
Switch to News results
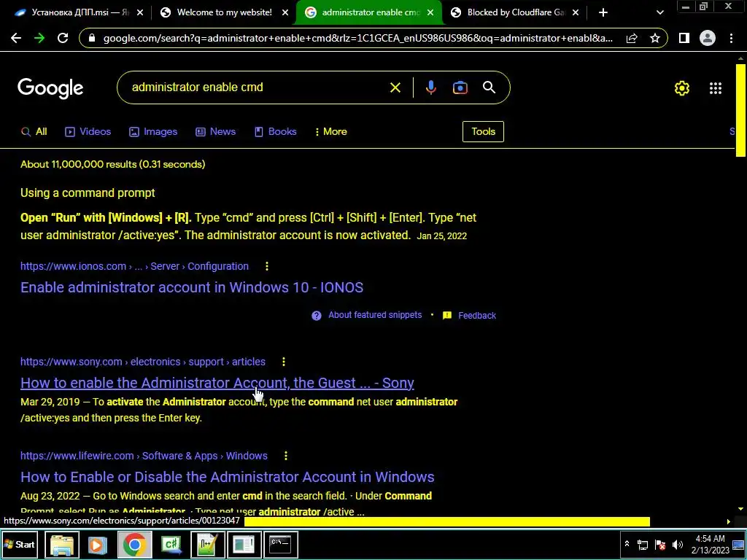coord(216,132)
